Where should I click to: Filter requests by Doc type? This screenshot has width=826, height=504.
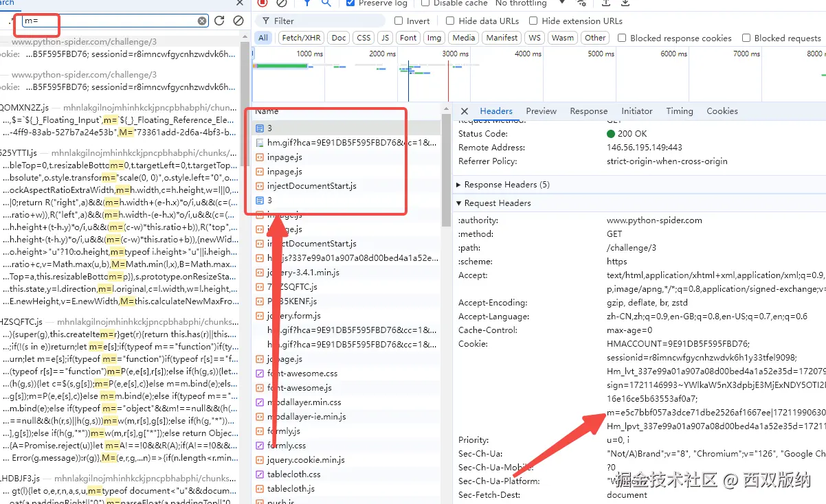coord(339,38)
